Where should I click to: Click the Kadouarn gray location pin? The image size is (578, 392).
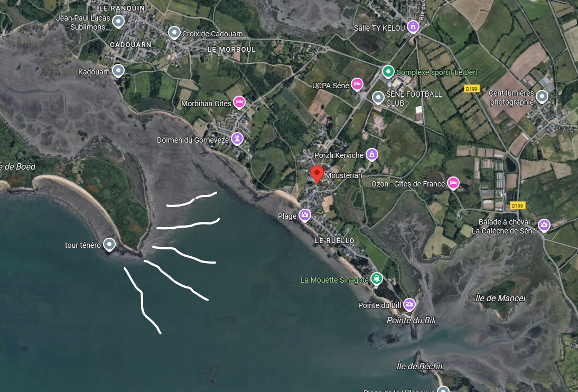[x=118, y=70]
